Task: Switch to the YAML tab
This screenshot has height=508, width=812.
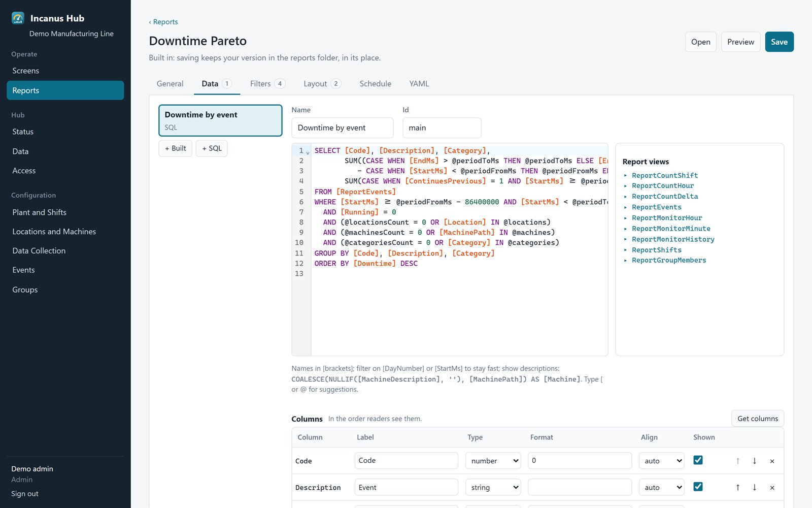Action: click(419, 84)
